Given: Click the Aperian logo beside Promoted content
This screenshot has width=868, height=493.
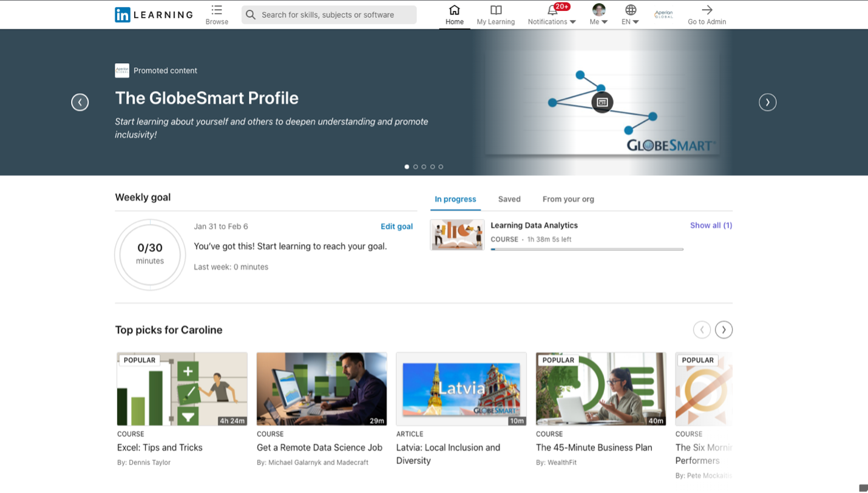Looking at the screenshot, I should pyautogui.click(x=122, y=70).
